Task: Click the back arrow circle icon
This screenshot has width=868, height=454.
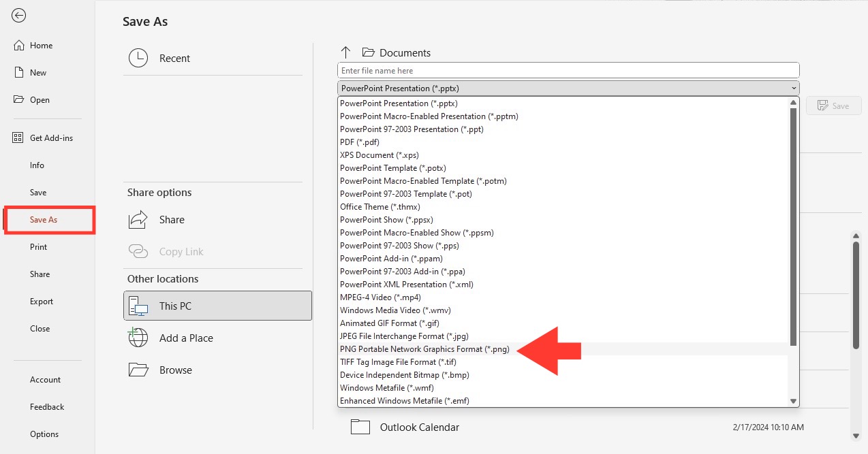Action: pos(19,16)
